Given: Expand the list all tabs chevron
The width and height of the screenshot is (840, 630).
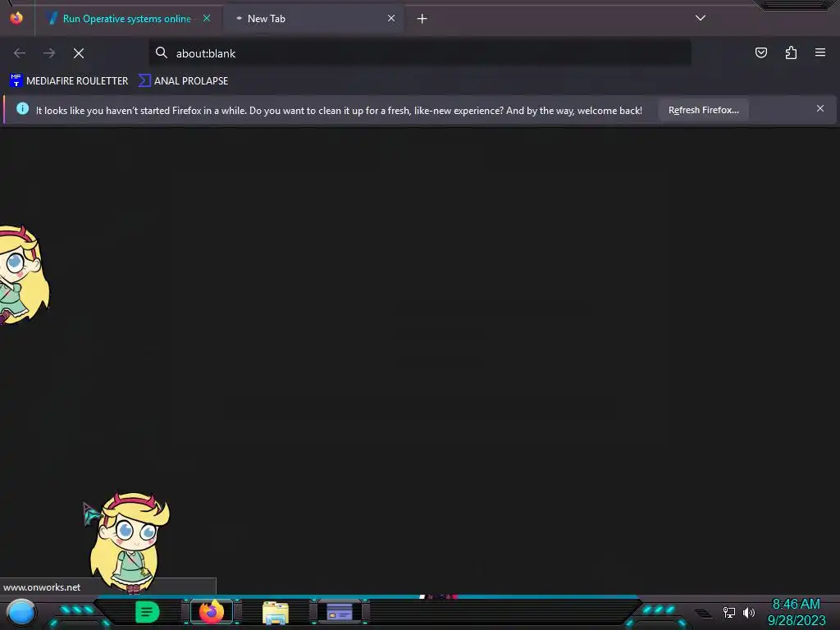Looking at the screenshot, I should point(701,18).
